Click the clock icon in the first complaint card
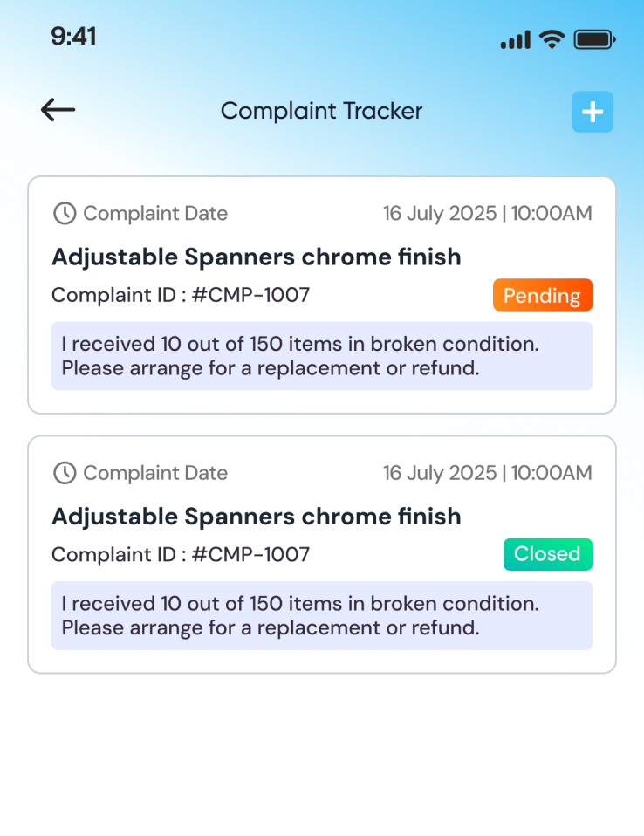Viewport: 644px width, 836px height. (x=65, y=213)
